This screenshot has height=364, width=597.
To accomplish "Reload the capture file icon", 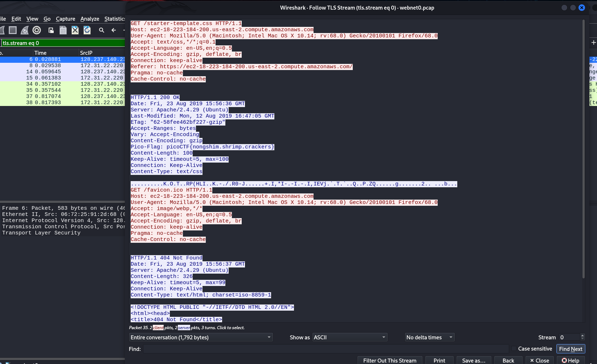I will click(x=87, y=30).
